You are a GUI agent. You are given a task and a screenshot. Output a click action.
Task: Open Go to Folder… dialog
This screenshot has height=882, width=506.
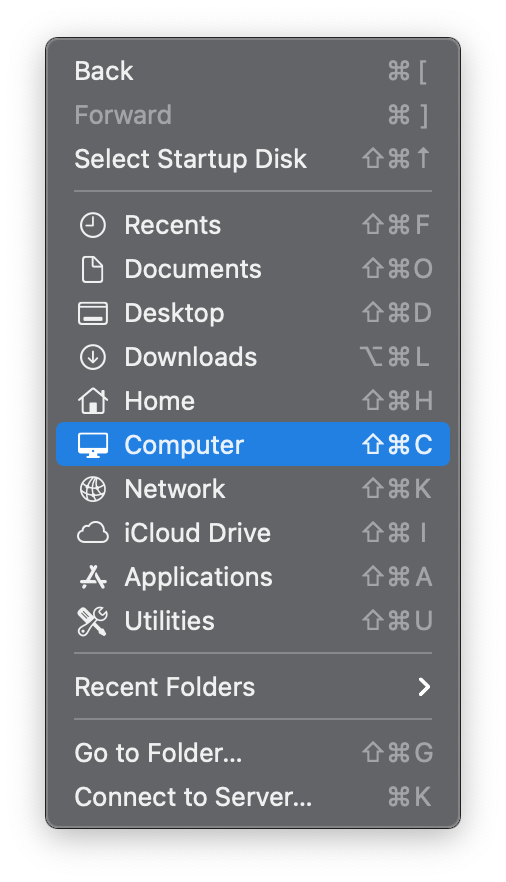(253, 753)
